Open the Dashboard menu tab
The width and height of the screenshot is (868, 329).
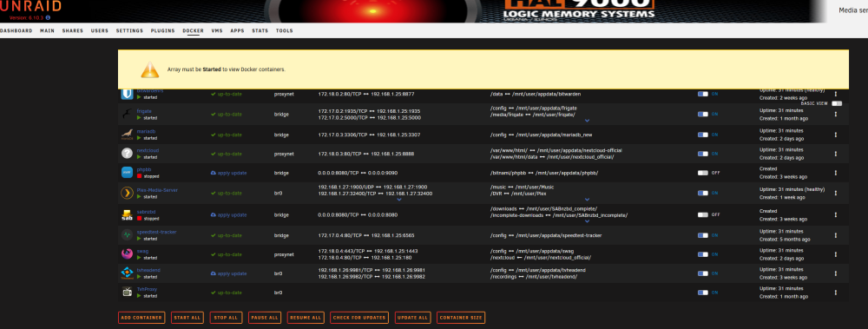(x=16, y=30)
